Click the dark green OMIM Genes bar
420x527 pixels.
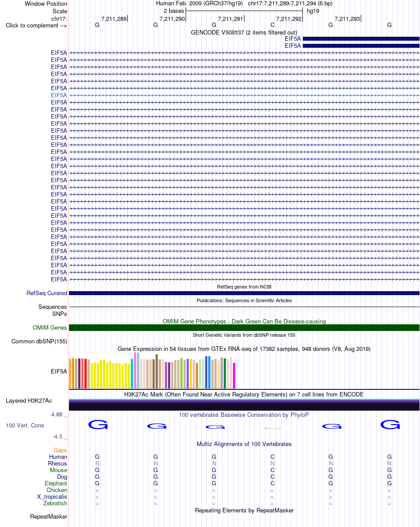[244, 328]
